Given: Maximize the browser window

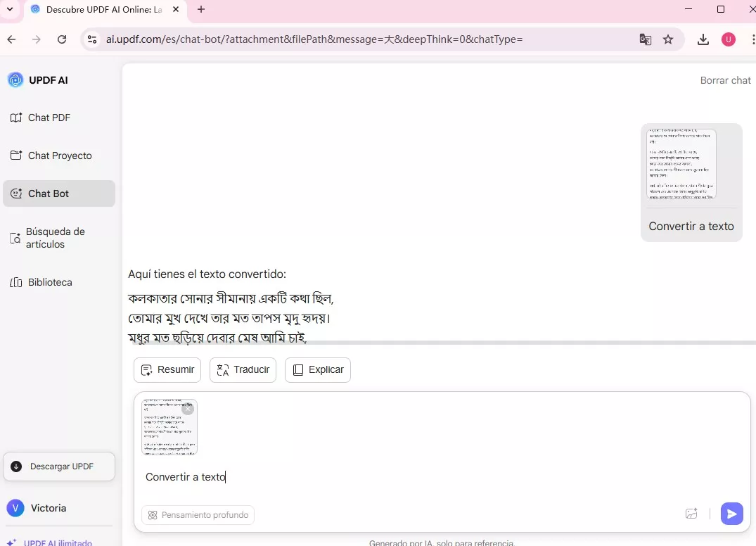Looking at the screenshot, I should (x=721, y=9).
